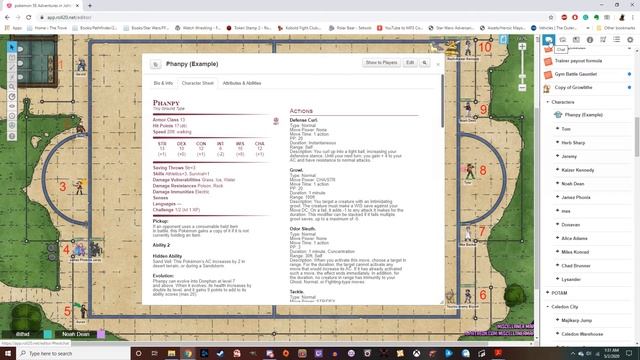Click the journal sidebar scrollbar
Image resolution: width=640 pixels, height=360 pixels.
637,137
